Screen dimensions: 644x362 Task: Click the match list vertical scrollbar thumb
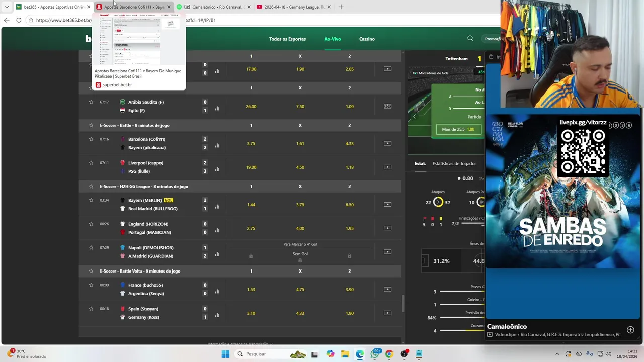[403, 303]
